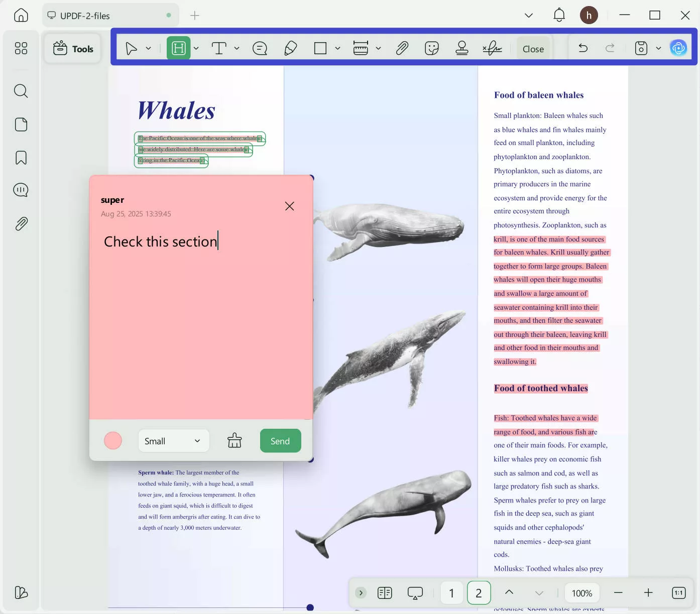Toggle actual size 1:1 view
The width and height of the screenshot is (700, 614).
(678, 593)
